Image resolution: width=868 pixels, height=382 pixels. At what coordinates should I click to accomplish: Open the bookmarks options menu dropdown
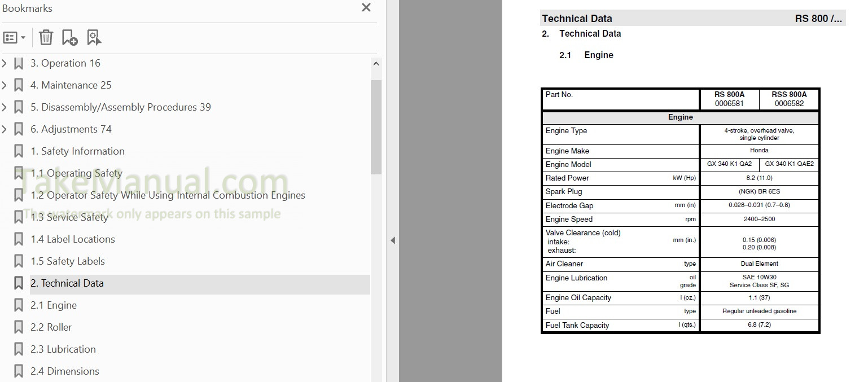(15, 38)
